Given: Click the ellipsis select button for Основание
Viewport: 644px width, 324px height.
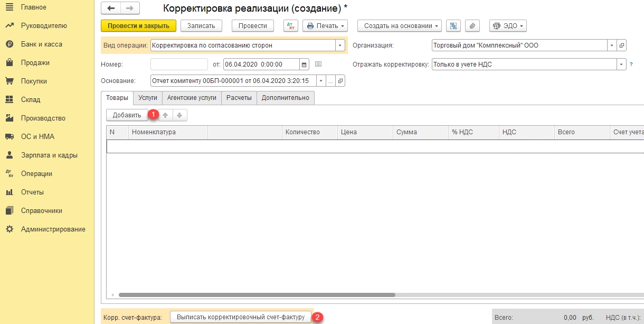Looking at the screenshot, I should click(x=330, y=81).
